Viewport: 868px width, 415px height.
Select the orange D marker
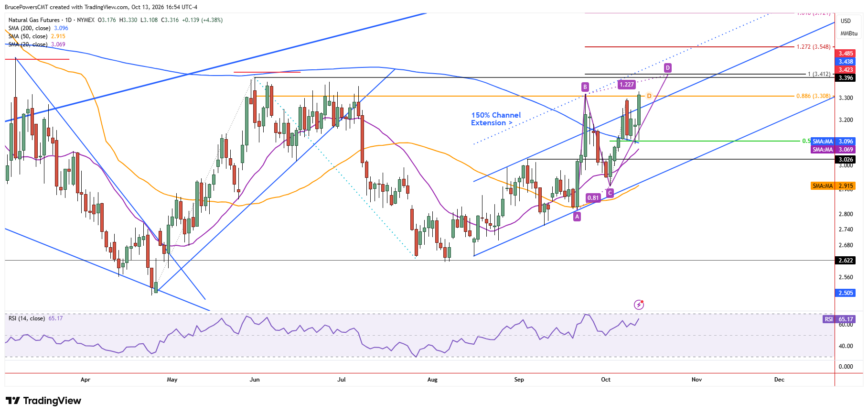pos(649,96)
